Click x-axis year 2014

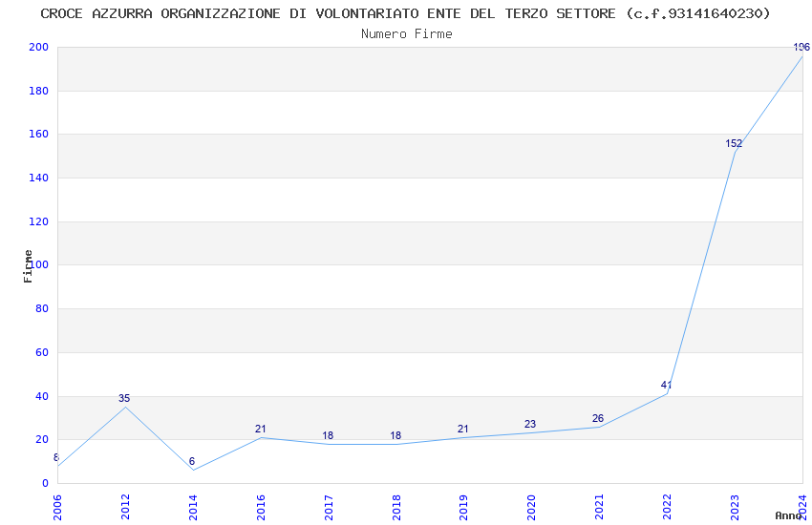pyautogui.click(x=193, y=508)
